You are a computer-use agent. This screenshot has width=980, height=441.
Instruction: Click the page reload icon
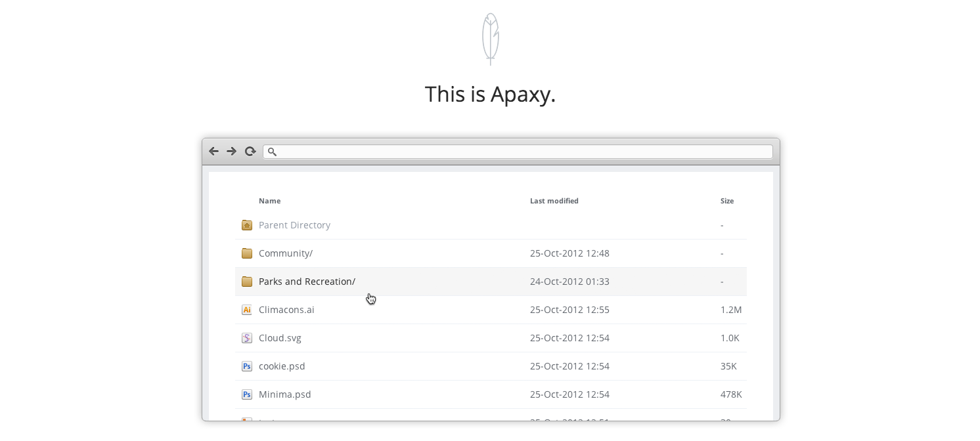coord(250,151)
